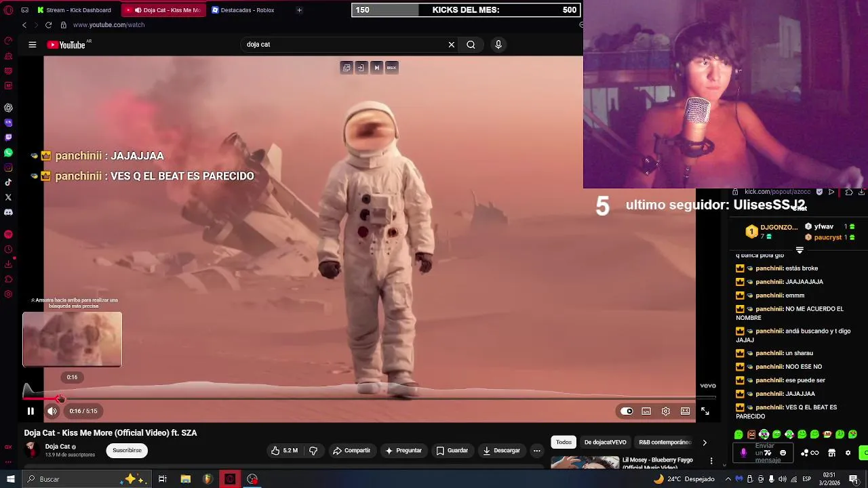
Task: Open options for Lil Mosey Blueberry Faygo
Action: [x=711, y=461]
